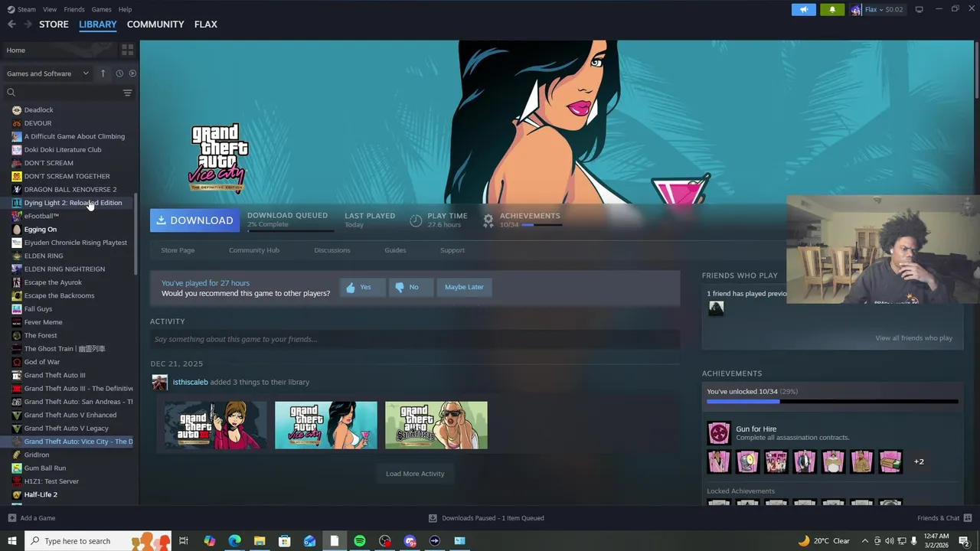Click the friend avatar under Friends Who Play

pos(716,308)
